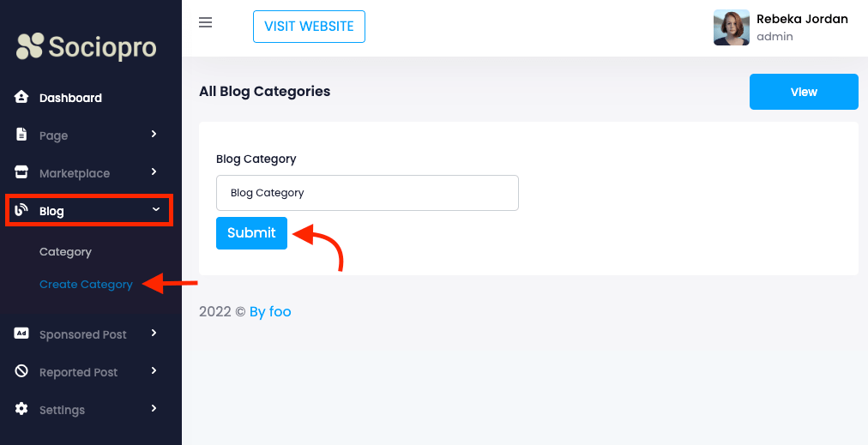This screenshot has width=868, height=445.
Task: Expand the Sponsored Post chevron
Action: pos(154,333)
